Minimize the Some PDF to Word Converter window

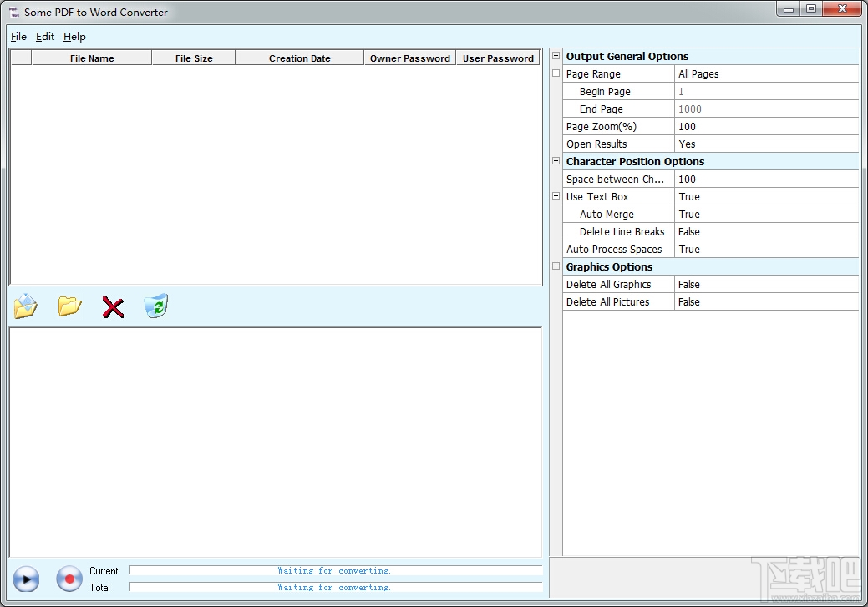tap(789, 9)
